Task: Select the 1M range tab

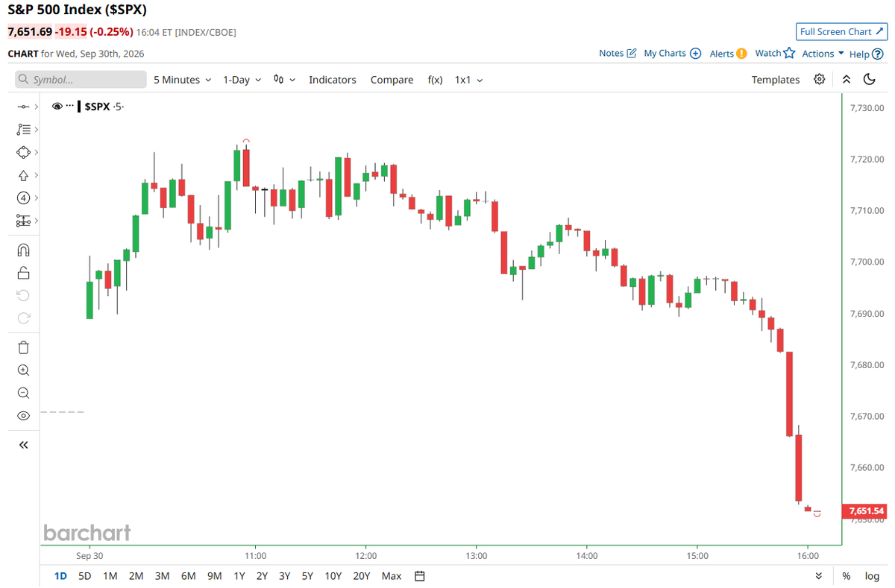Action: point(110,576)
